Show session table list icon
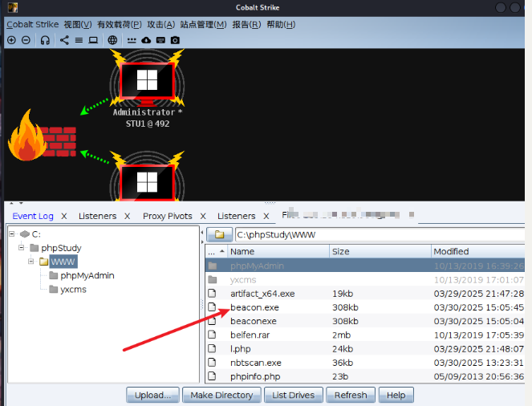The image size is (532, 406). click(79, 40)
